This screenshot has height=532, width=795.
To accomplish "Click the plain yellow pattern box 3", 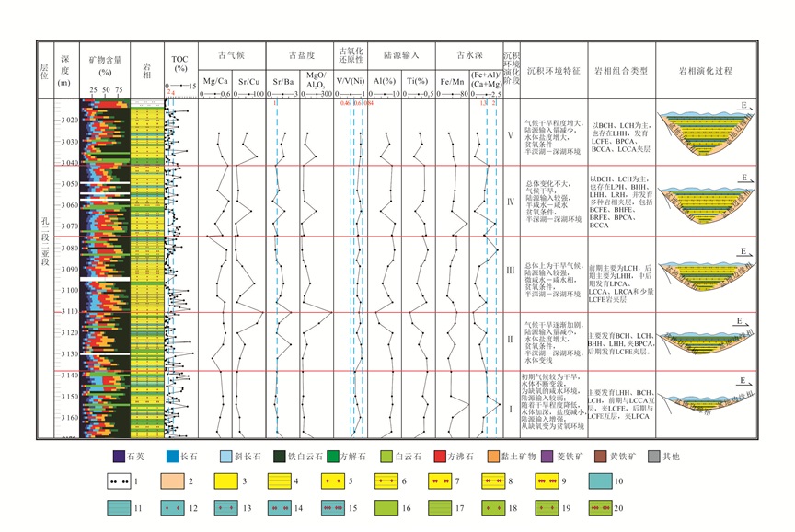I will pyautogui.click(x=226, y=480).
